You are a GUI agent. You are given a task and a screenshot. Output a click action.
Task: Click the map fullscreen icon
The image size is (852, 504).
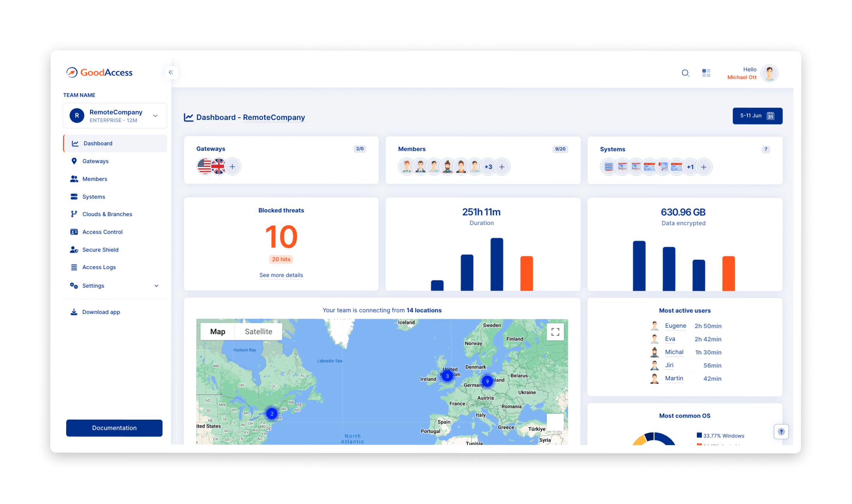(555, 332)
